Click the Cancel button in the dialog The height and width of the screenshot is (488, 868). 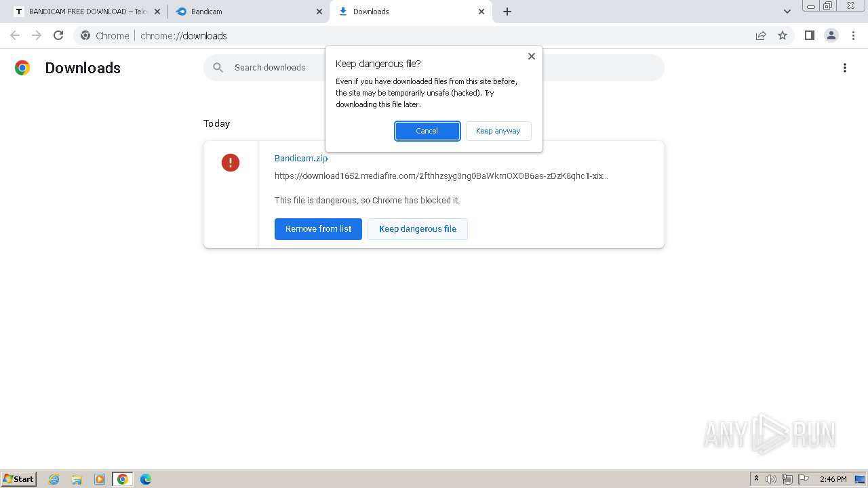[x=427, y=131]
